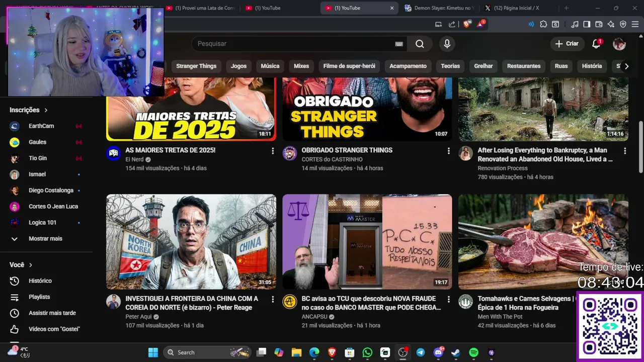
Task: Open OBS Studio from the taskbar
Action: click(x=403, y=352)
